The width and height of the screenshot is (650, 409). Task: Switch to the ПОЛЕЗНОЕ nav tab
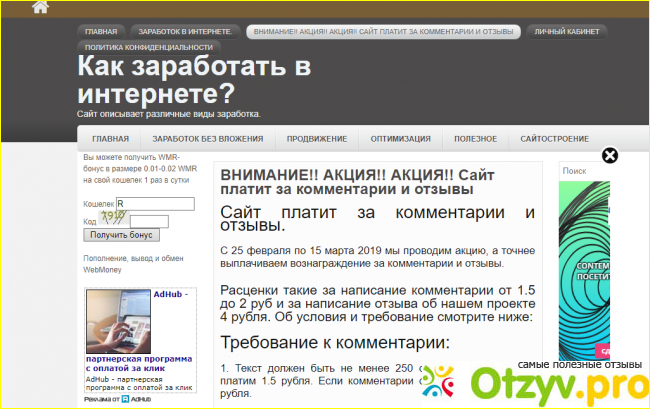click(x=476, y=139)
